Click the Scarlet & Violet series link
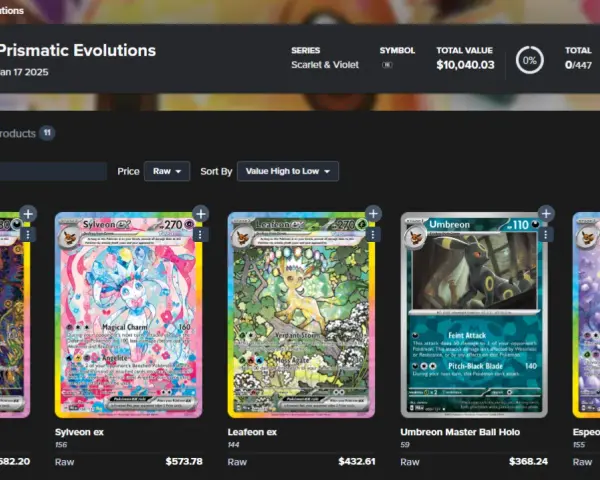The height and width of the screenshot is (480, 600). point(325,65)
